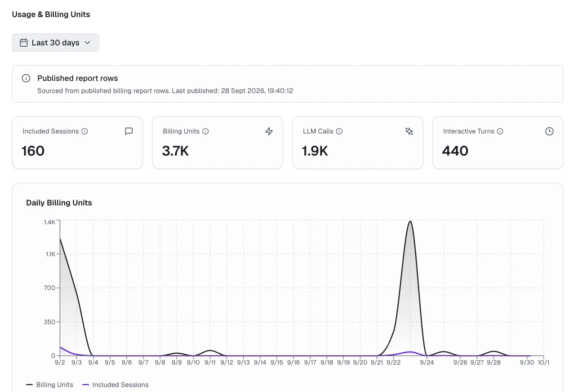The width and height of the screenshot is (569, 392).
Task: Click the Published report rows title
Action: coord(78,78)
